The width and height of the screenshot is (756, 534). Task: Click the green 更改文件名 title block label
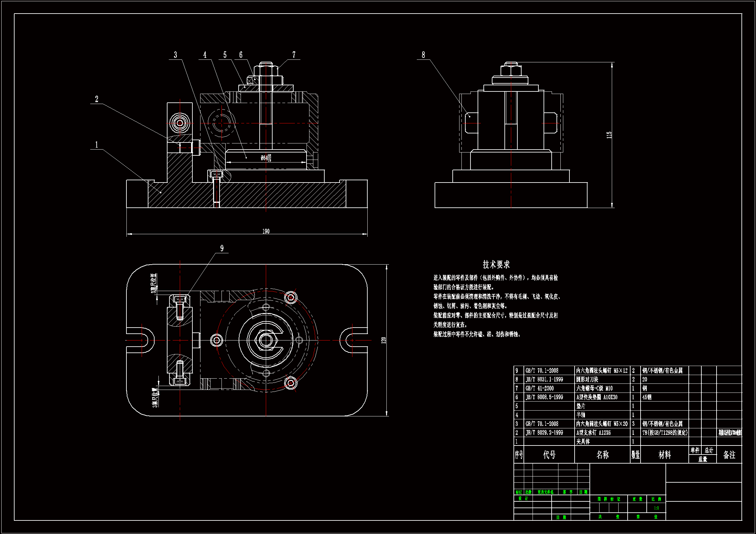pos(545,492)
